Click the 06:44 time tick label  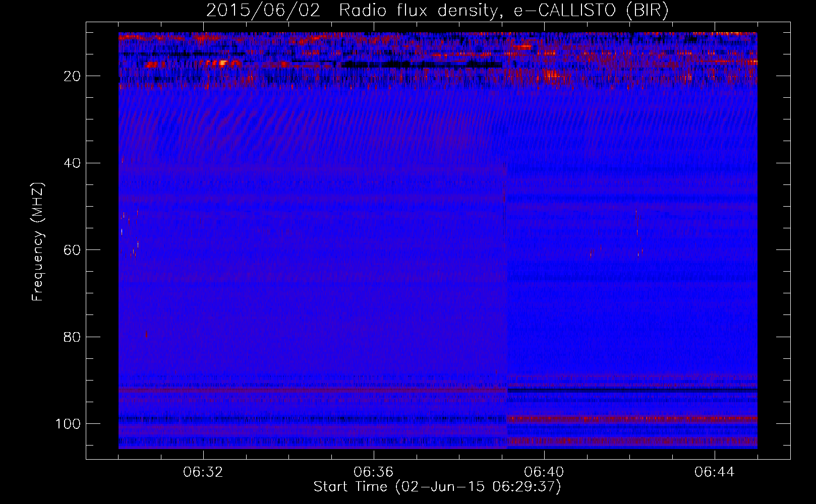tap(715, 472)
